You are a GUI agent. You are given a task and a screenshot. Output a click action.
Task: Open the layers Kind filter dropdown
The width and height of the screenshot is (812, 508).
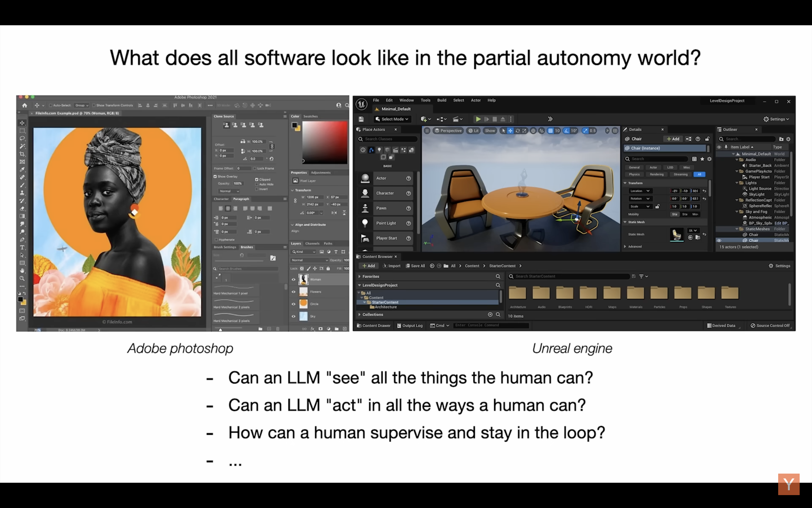click(304, 252)
